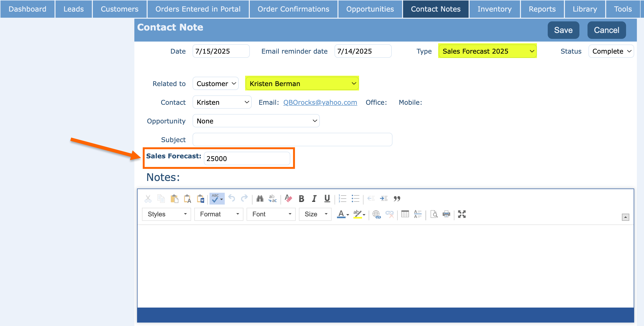Expand the Status Complete dropdown

coord(611,51)
